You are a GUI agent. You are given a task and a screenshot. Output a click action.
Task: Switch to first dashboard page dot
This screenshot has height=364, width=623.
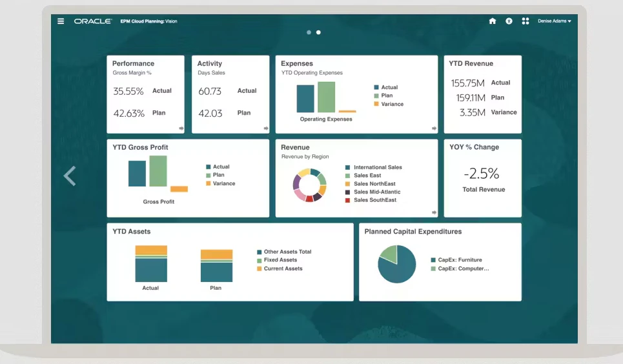point(309,32)
